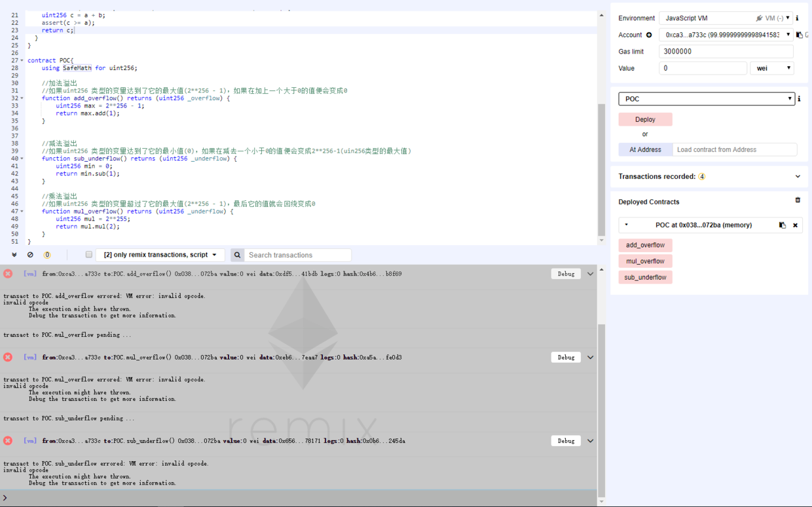The image size is (812, 507).
Task: Toggle the terminal panel with double-chevron icon
Action: (14, 255)
